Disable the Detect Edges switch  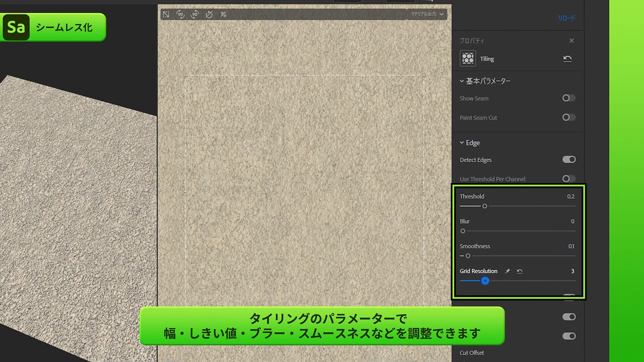click(x=569, y=160)
